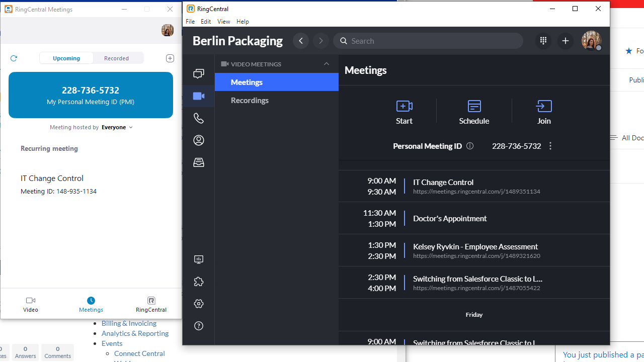Open the Meeting hosted by Everyone dropdown
This screenshot has width=644, height=362.
pos(91,127)
